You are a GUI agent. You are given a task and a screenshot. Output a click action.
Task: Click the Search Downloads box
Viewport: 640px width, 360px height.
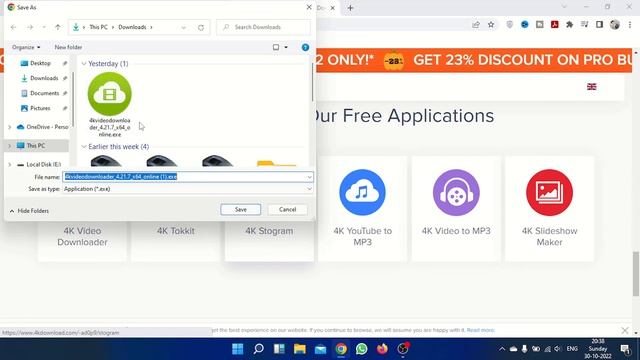[x=263, y=27]
